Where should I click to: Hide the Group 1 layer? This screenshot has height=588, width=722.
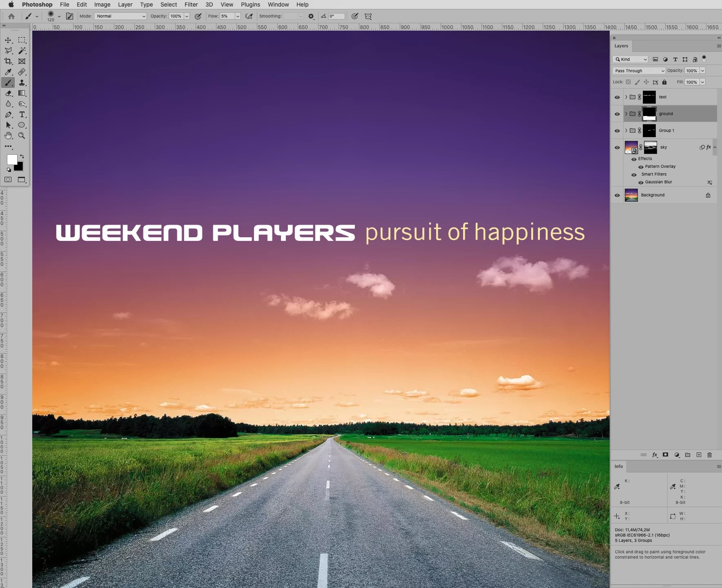click(617, 131)
